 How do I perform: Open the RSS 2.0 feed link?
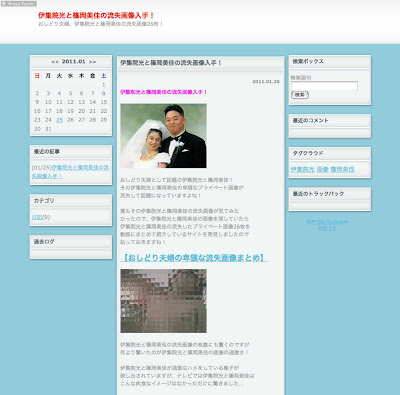pos(327,228)
